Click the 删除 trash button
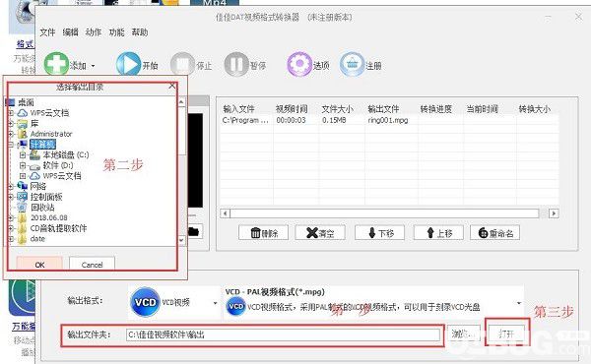591x364 pixels. 263,232
